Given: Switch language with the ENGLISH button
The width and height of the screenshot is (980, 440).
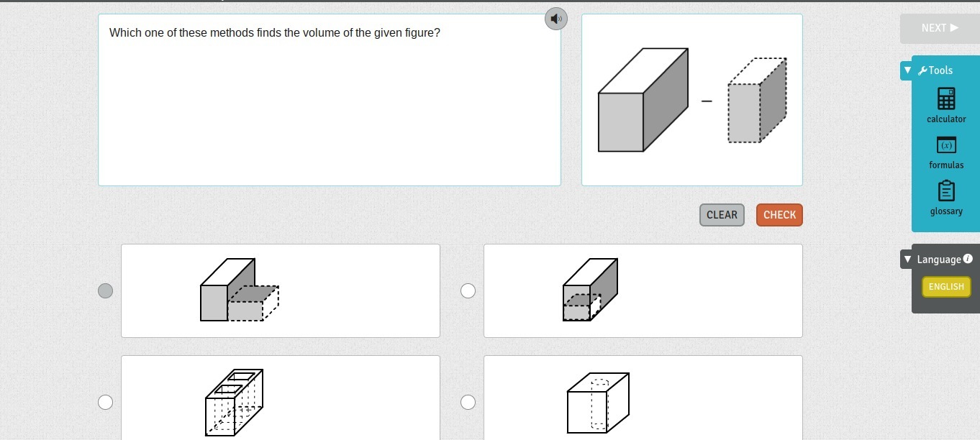Looking at the screenshot, I should click(946, 287).
